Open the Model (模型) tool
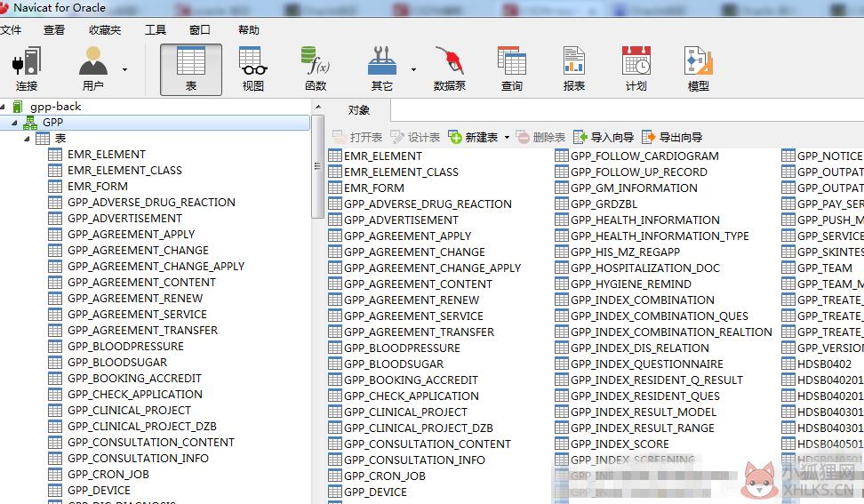 698,69
